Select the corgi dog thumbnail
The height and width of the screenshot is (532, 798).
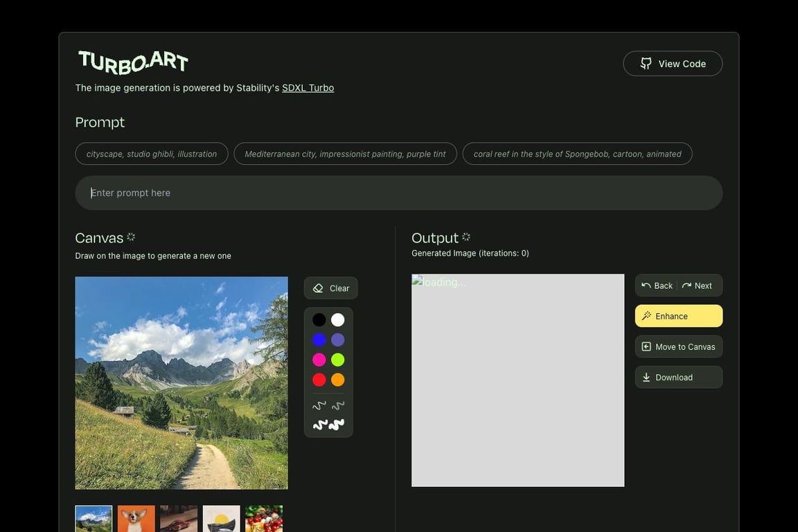pos(136,519)
